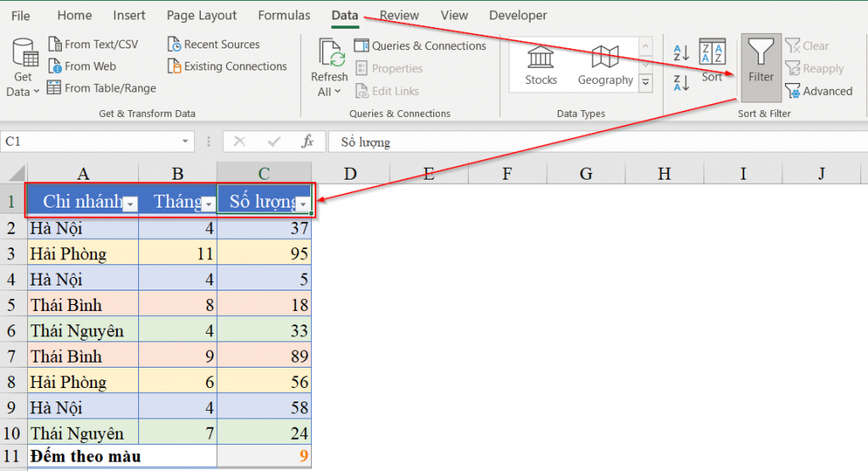Image resolution: width=868 pixels, height=471 pixels.
Task: Select From Text/CSV import icon
Action: point(55,44)
